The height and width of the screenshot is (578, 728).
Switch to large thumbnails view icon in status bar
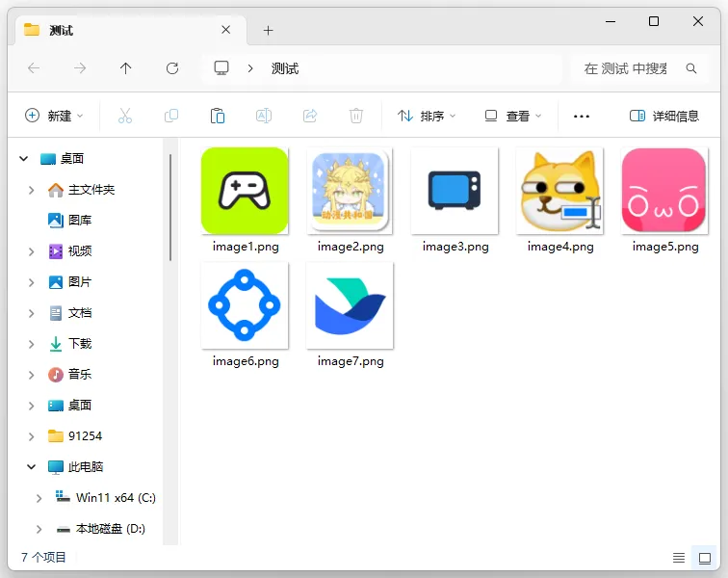tap(705, 558)
